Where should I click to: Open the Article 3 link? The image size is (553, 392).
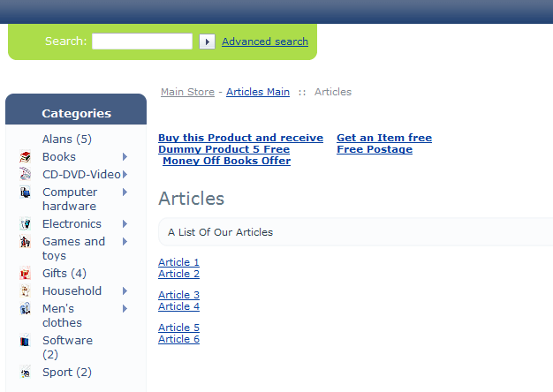[x=178, y=295]
